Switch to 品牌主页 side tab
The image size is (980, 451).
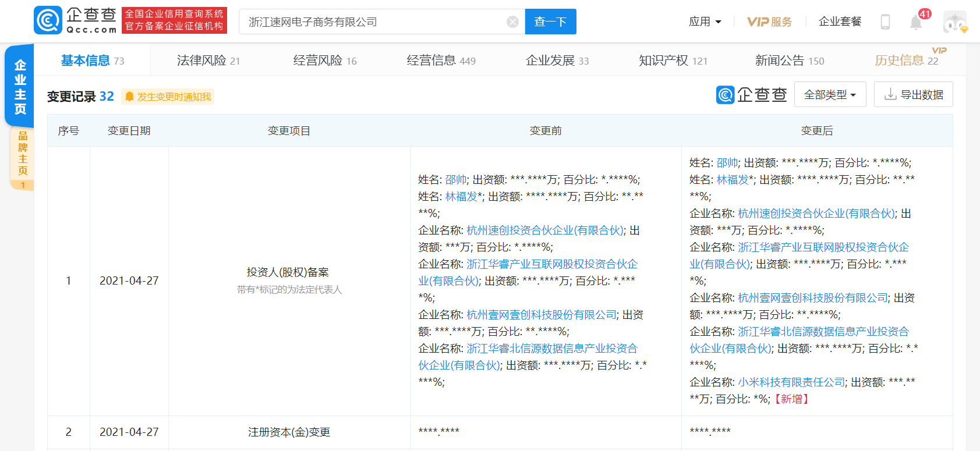[x=22, y=154]
